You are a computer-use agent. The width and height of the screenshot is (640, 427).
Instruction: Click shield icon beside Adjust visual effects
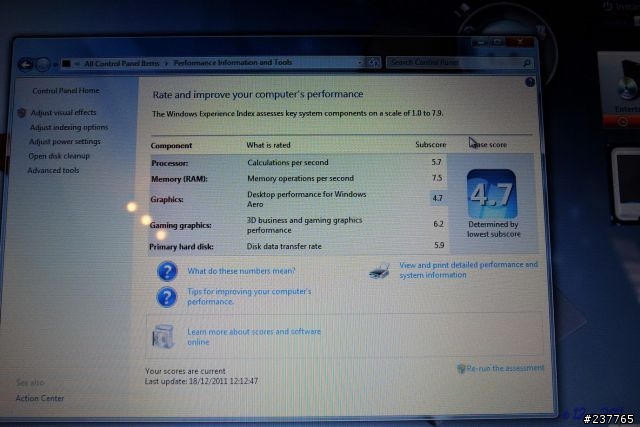tap(22, 113)
